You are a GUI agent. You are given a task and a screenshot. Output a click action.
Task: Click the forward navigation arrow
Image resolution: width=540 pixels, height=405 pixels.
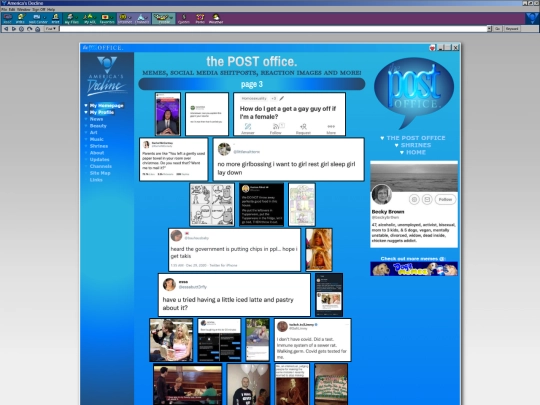(14, 29)
